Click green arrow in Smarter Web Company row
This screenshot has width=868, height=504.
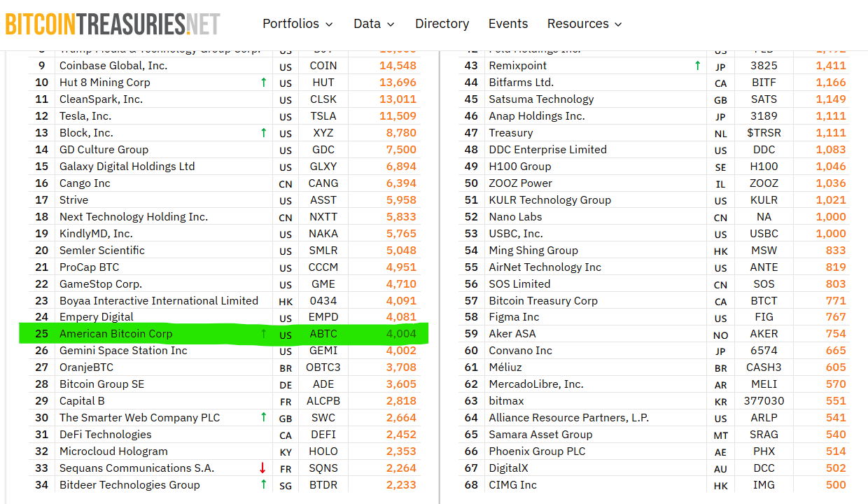[x=263, y=418]
